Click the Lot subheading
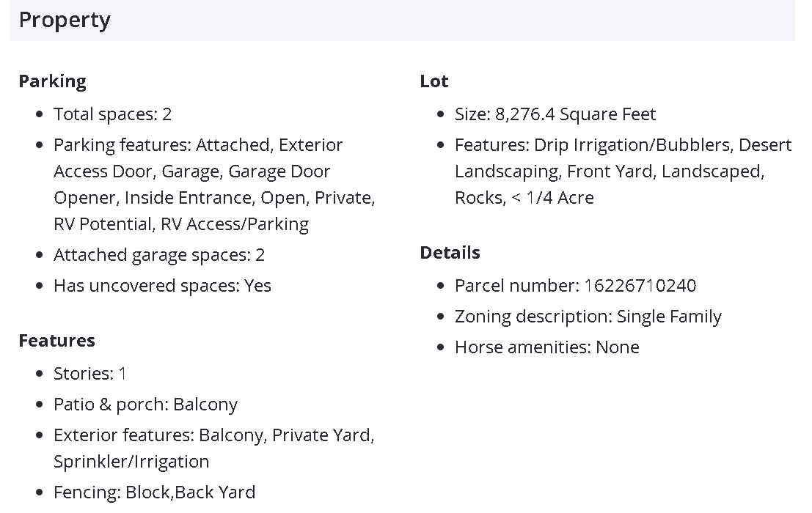The height and width of the screenshot is (513, 812). point(434,81)
